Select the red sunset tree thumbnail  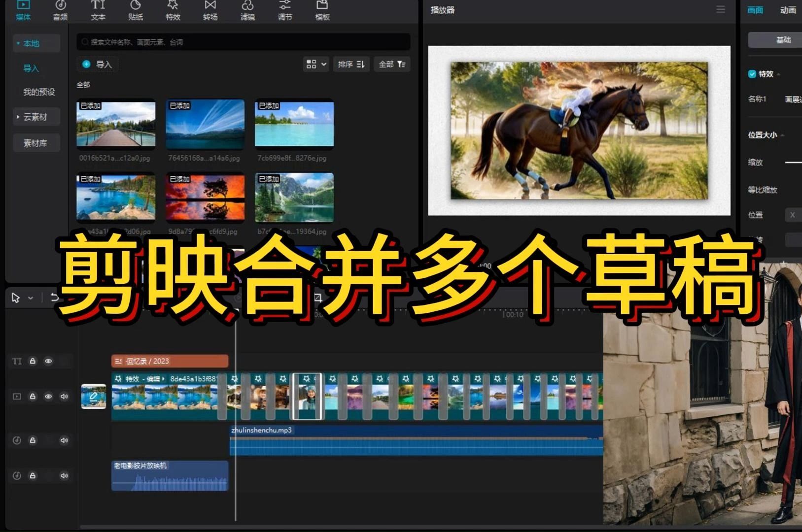[205, 197]
